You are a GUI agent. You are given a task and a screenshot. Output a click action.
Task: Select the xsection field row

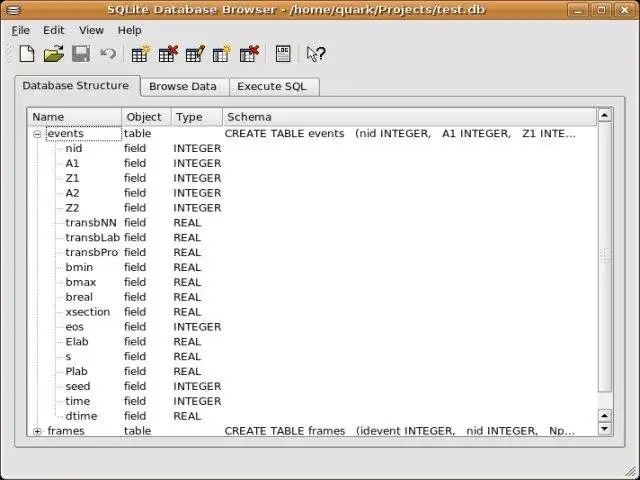[x=312, y=312]
